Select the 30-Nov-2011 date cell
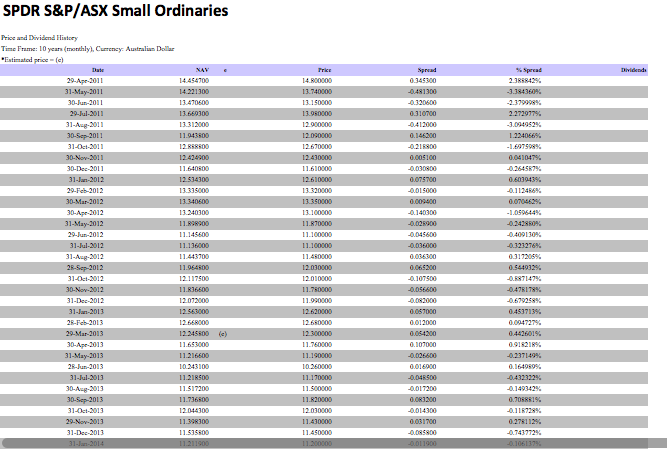667x449 pixels. click(x=84, y=158)
